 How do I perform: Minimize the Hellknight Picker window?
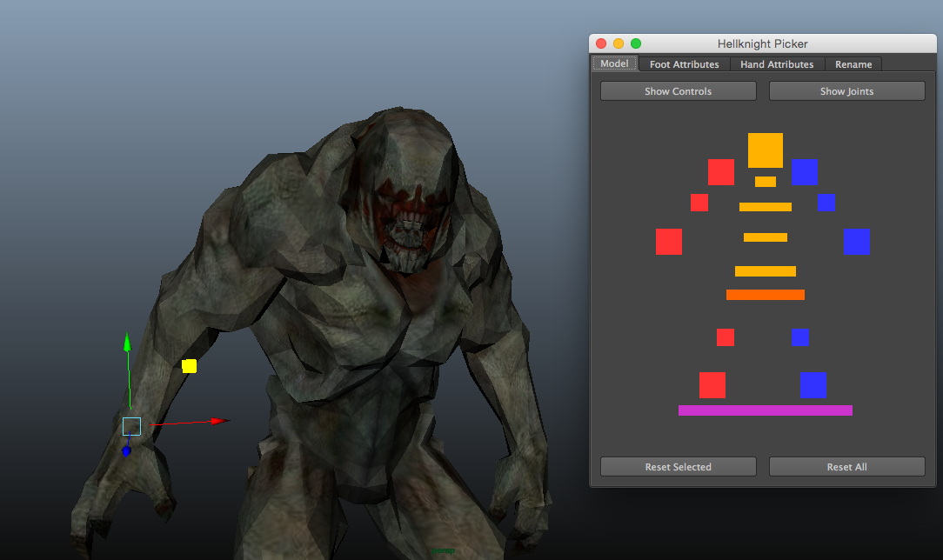(x=619, y=43)
